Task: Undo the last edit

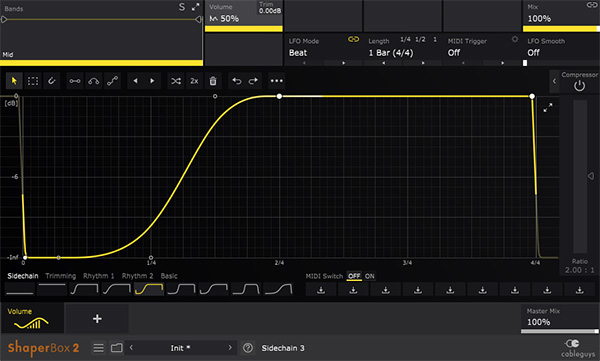Action: (237, 81)
